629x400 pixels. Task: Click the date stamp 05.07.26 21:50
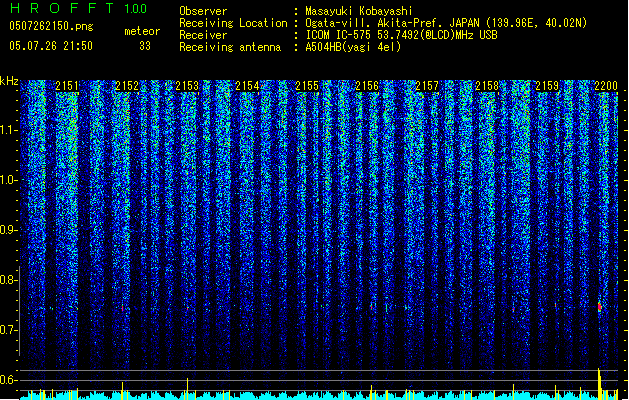pos(51,46)
